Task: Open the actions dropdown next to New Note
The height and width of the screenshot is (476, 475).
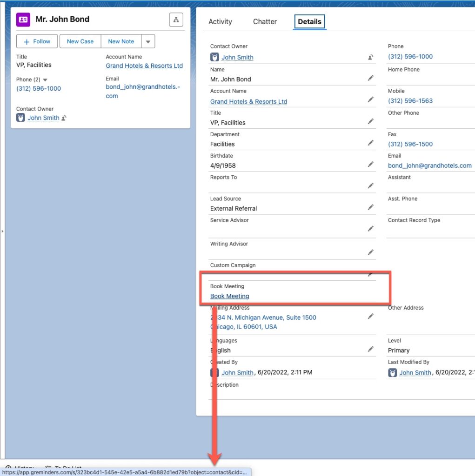Action: pyautogui.click(x=148, y=41)
